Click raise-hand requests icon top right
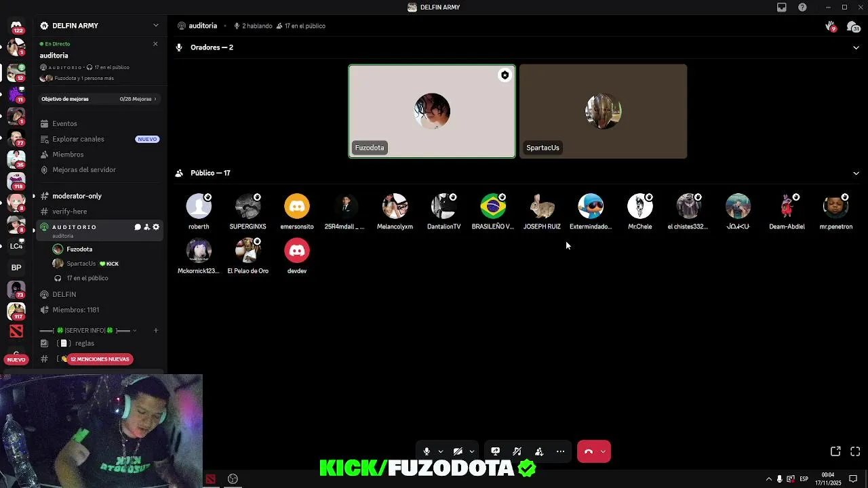 pos(830,26)
